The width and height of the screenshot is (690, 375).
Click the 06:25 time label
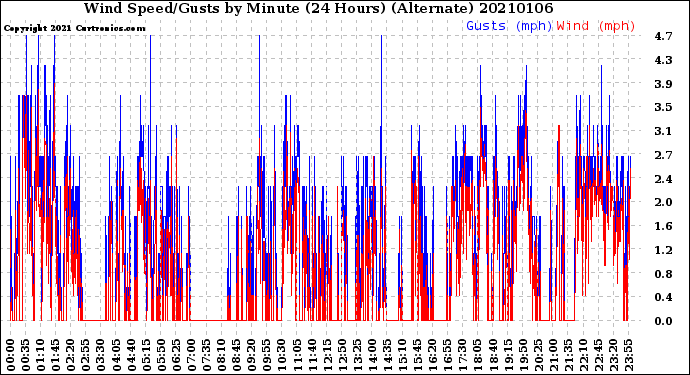(x=176, y=355)
